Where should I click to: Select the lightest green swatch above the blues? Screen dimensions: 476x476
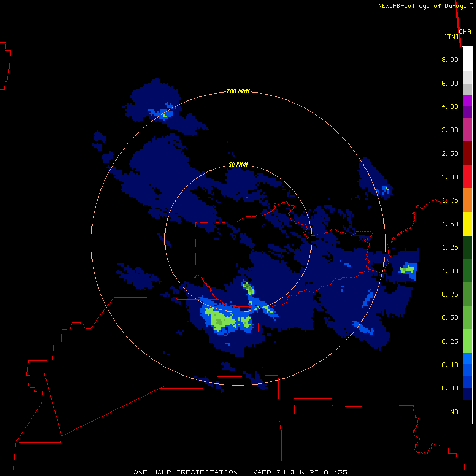pyautogui.click(x=467, y=341)
